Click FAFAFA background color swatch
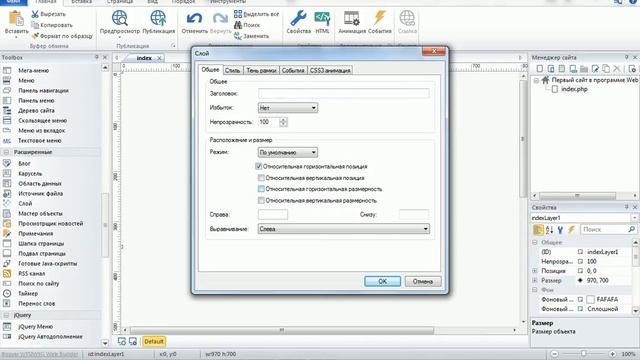The width and height of the screenshot is (640, 360). (590, 300)
